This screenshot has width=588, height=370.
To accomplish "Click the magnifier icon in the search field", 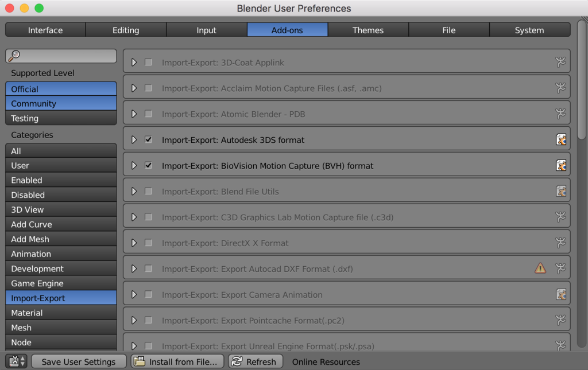I will click(14, 56).
